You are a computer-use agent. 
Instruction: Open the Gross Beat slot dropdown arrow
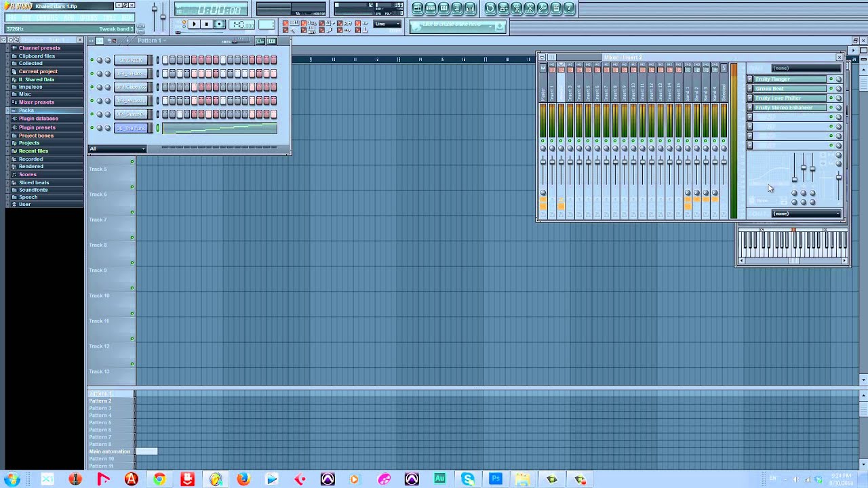[x=750, y=89]
